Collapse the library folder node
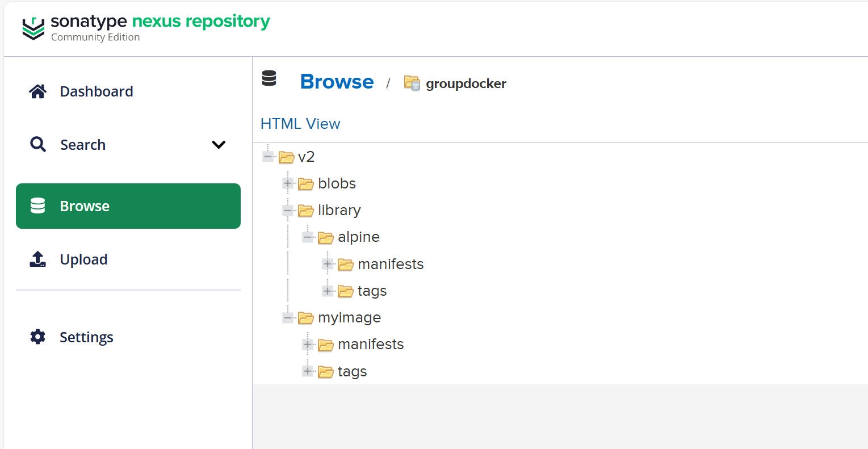The image size is (868, 449). (288, 211)
